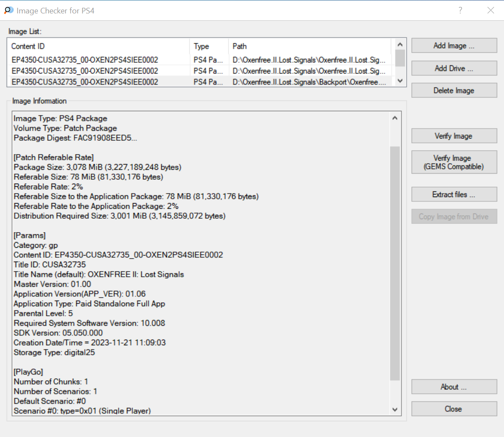Click Required System Software Version line
This screenshot has height=437, width=504.
tap(89, 323)
